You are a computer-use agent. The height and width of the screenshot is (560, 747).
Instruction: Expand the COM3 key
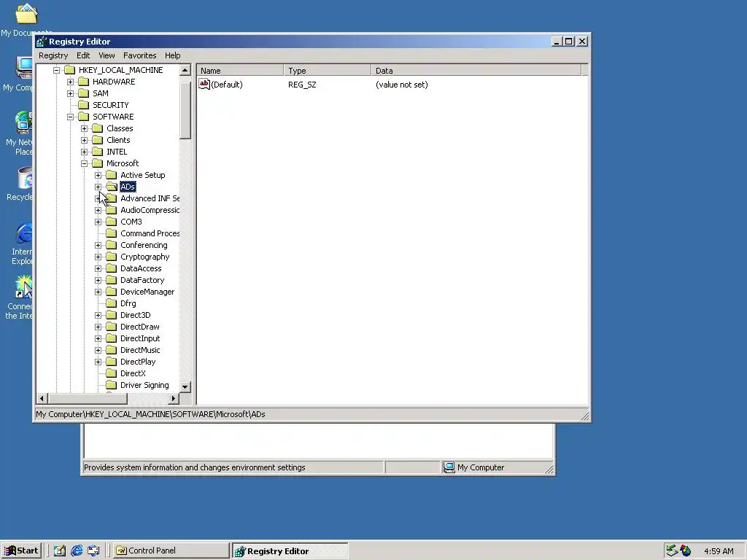[x=98, y=222]
